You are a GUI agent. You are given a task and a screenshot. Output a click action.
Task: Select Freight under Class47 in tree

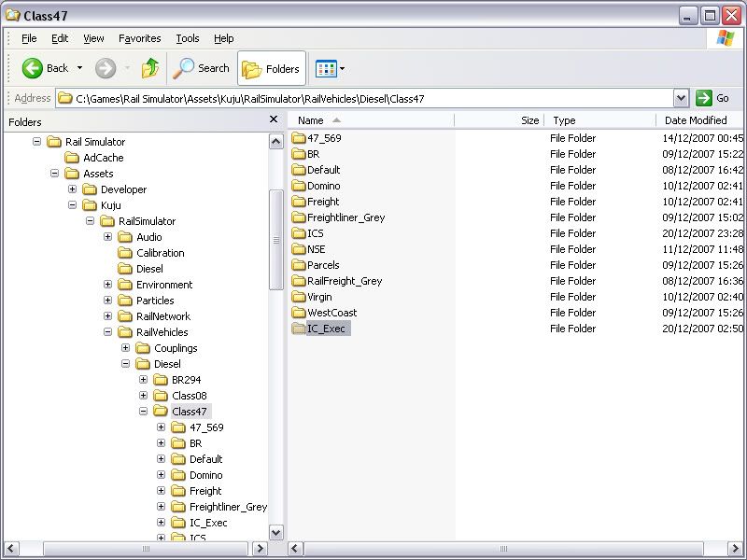205,491
